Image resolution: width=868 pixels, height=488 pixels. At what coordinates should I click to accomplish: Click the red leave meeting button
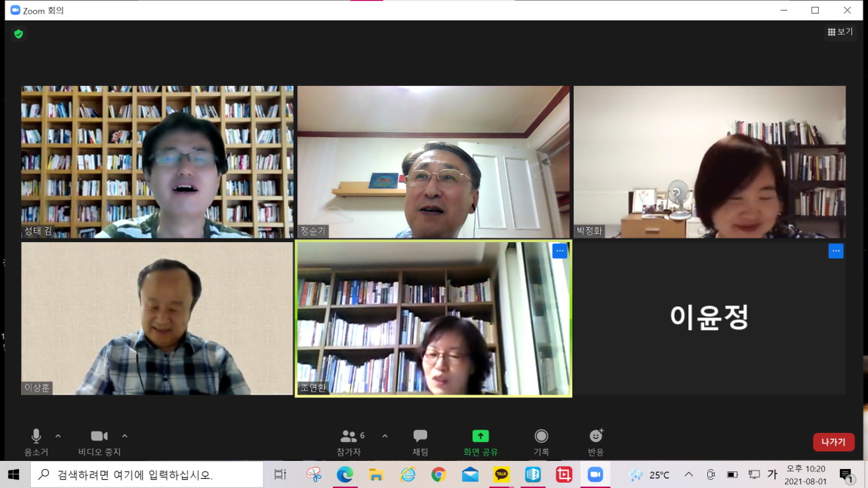coord(833,442)
